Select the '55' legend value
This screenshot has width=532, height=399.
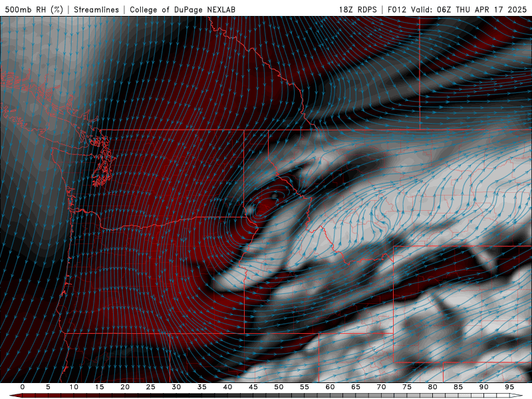[x=305, y=387]
